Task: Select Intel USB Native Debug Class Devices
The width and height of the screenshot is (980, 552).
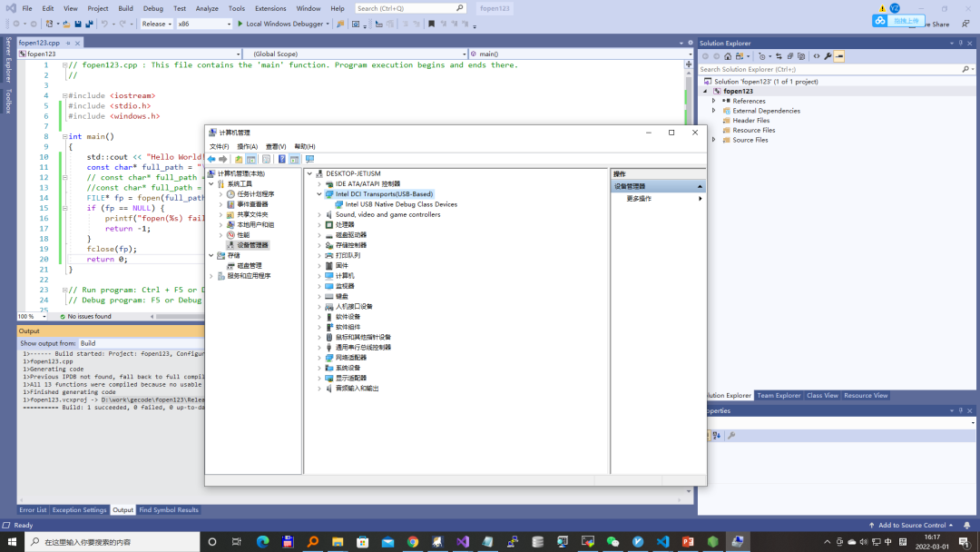Action: 401,204
